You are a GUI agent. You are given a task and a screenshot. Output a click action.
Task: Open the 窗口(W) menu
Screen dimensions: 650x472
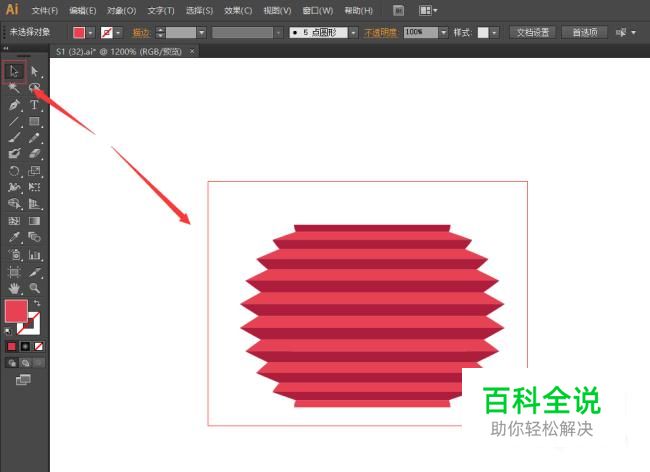point(318,11)
